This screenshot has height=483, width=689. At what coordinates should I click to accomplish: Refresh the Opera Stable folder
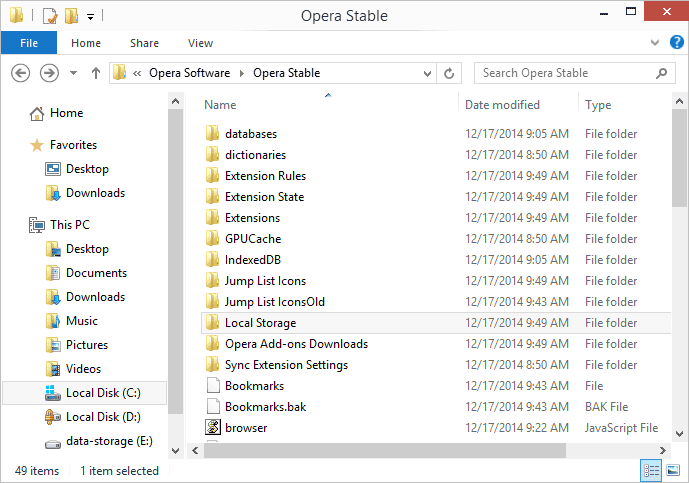coord(449,73)
